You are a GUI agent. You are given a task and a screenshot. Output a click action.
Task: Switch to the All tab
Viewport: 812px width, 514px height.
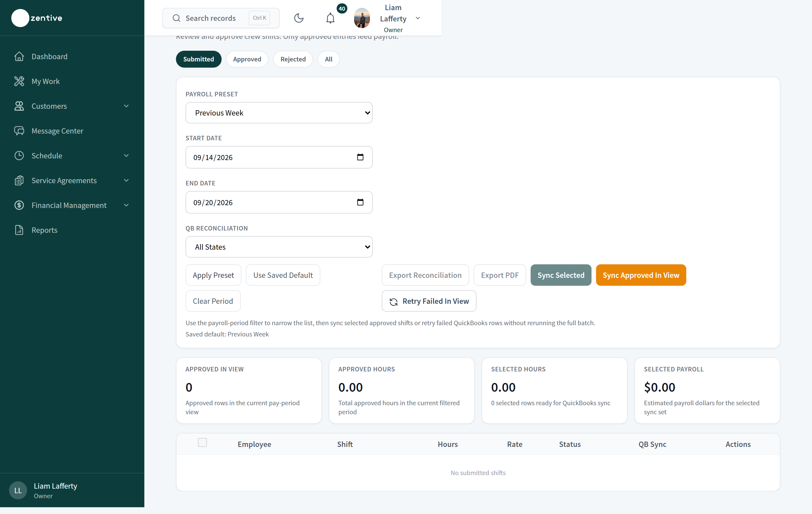[x=329, y=59]
